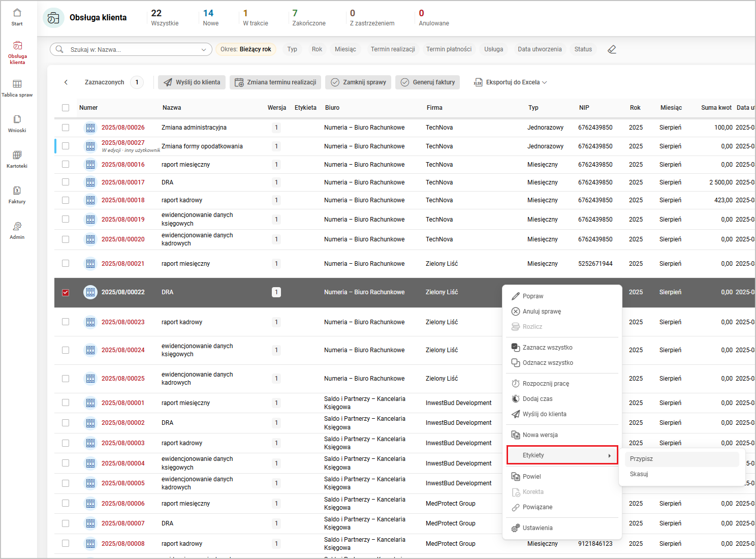Tick the checkbox for case 2025/08/00026
Viewport: 756px width, 559px height.
pyautogui.click(x=66, y=128)
